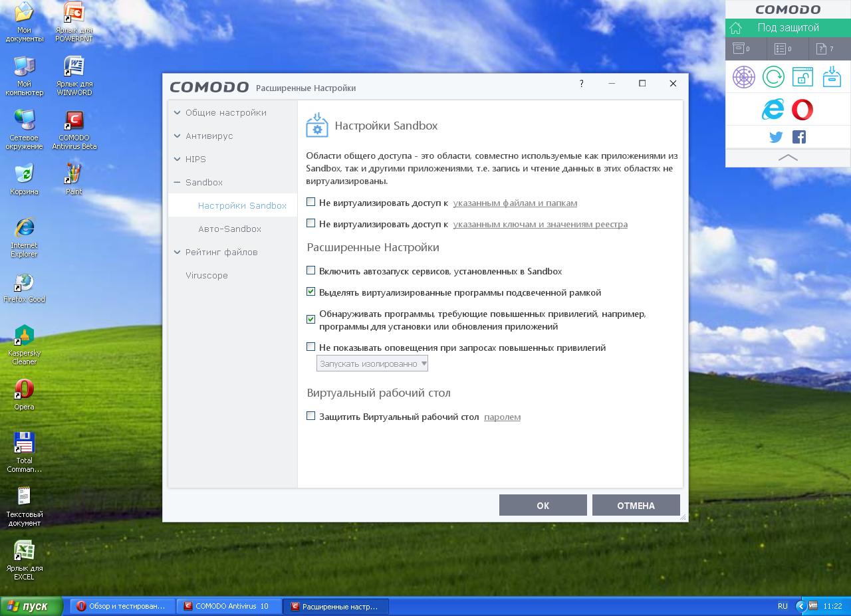Click the 11:22 clock in the taskbar
The image size is (851, 616).
point(832,606)
